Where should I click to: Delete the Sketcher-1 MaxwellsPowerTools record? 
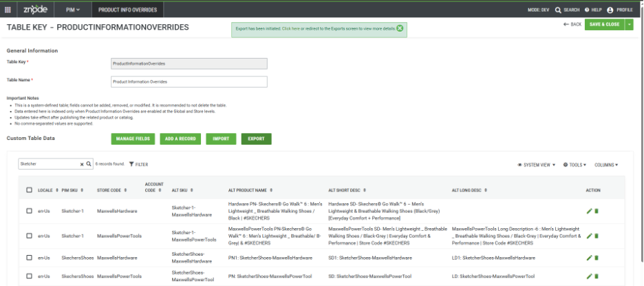(x=597, y=236)
